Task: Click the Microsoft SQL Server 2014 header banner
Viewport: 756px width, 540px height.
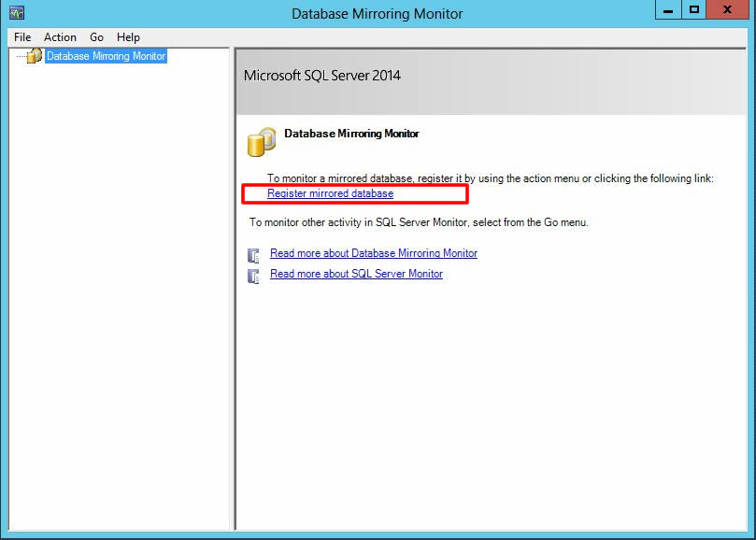Action: 495,76
